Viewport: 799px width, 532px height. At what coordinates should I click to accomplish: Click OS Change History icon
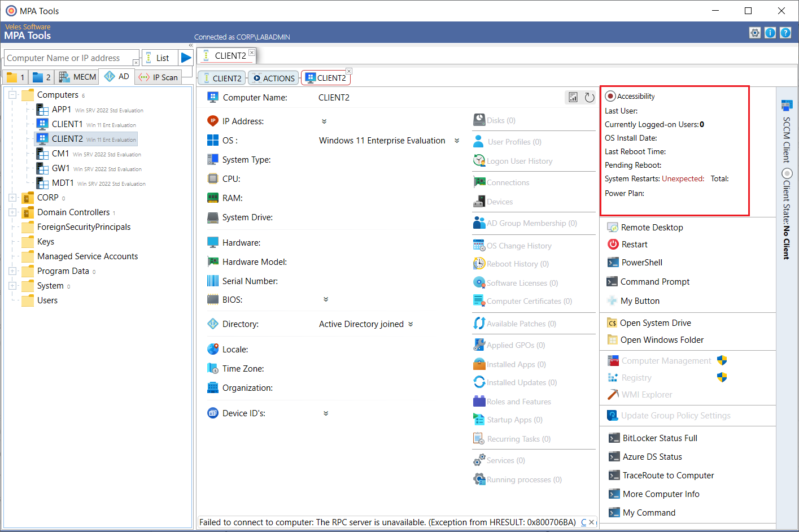(479, 245)
